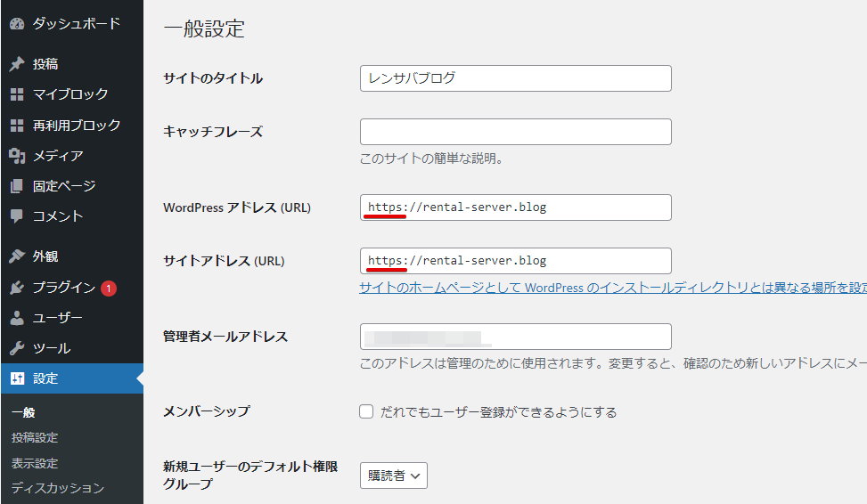The height and width of the screenshot is (504, 867).
Task: Click the plug icon beside プラグイン
Action: pyautogui.click(x=17, y=288)
